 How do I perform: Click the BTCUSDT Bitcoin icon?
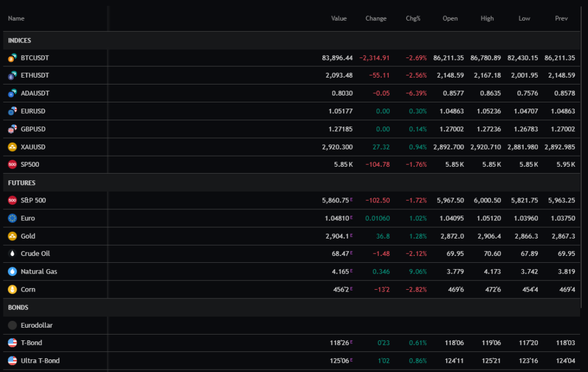coord(11,57)
